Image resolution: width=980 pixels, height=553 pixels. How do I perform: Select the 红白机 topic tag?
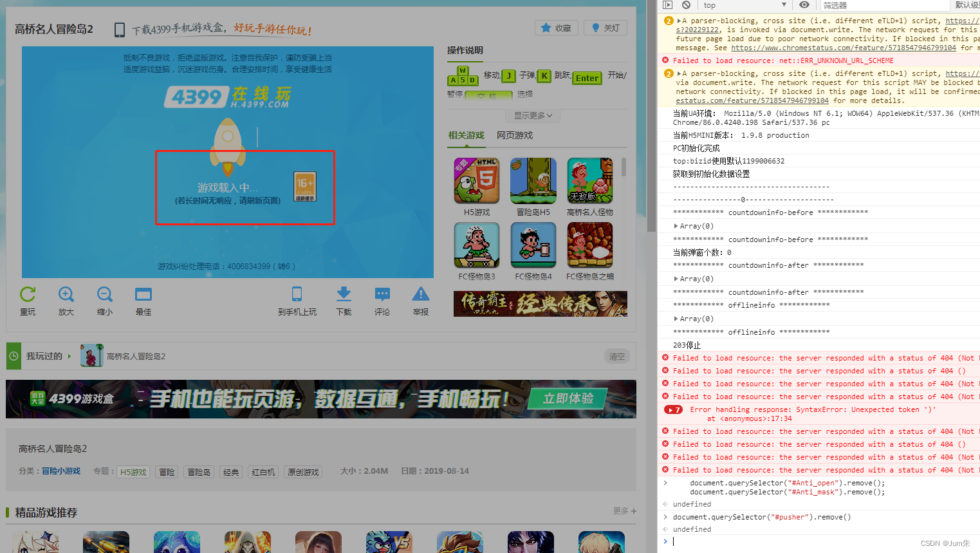[263, 472]
